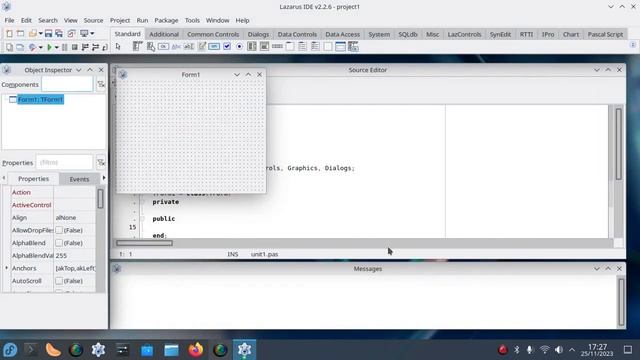Screen dimensions: 640x360
Task: Click the Step Out icon
Action: (x=105, y=47)
